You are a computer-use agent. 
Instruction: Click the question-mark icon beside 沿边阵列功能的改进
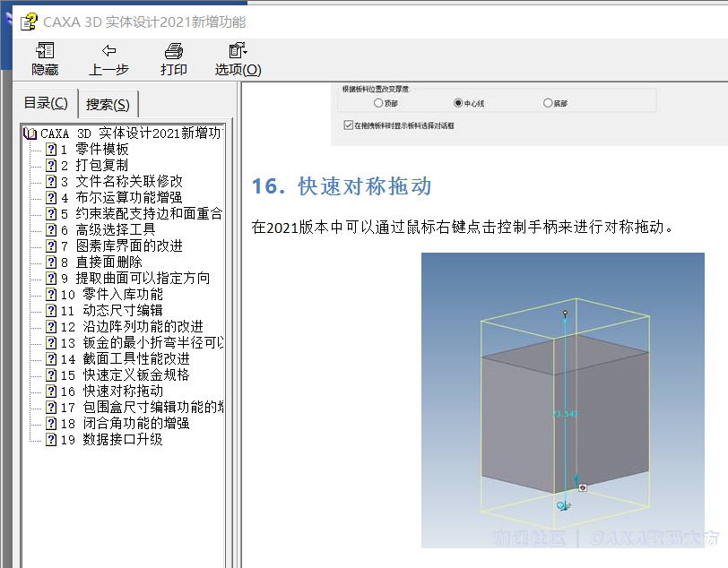point(51,327)
